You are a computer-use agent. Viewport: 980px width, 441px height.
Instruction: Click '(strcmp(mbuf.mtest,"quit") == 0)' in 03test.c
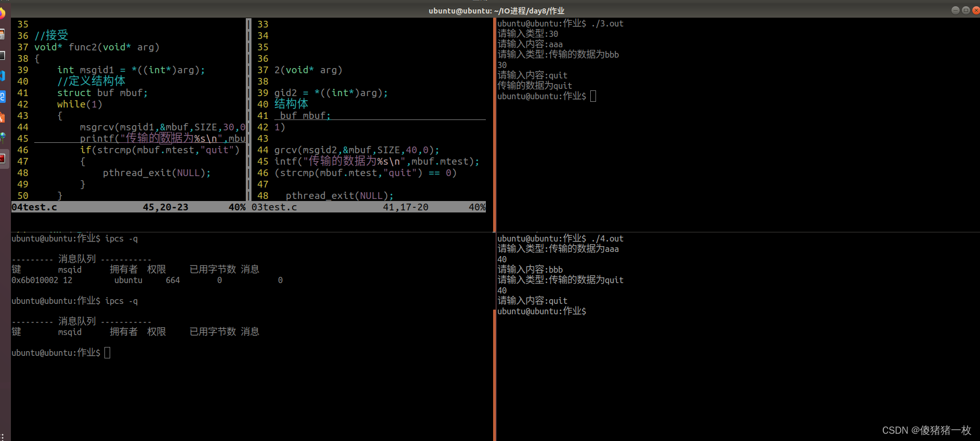pos(366,173)
